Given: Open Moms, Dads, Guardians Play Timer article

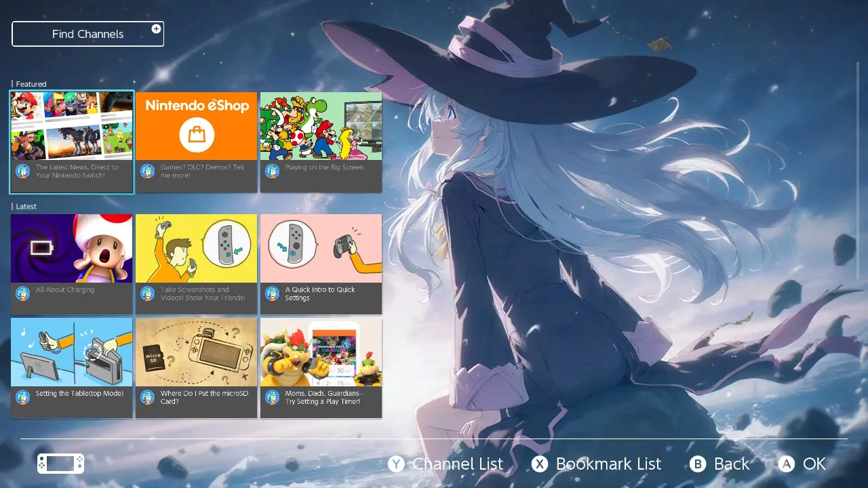Looking at the screenshot, I should pyautogui.click(x=321, y=367).
